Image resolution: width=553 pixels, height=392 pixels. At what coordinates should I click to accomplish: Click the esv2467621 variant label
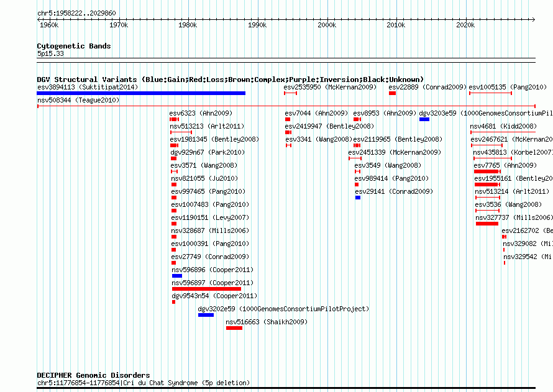[512, 139]
